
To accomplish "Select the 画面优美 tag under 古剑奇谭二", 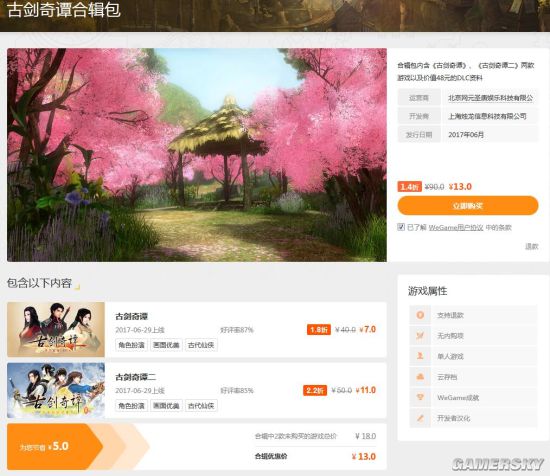I will (x=166, y=406).
